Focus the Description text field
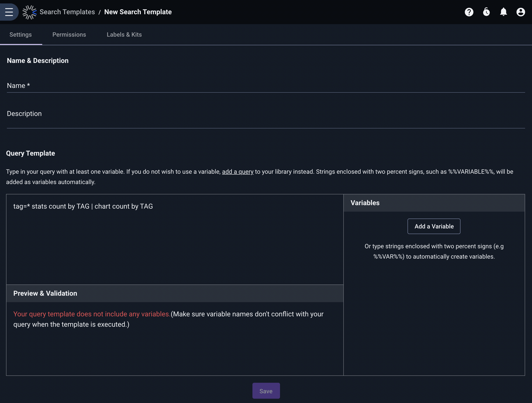The height and width of the screenshot is (403, 532). 266,117
